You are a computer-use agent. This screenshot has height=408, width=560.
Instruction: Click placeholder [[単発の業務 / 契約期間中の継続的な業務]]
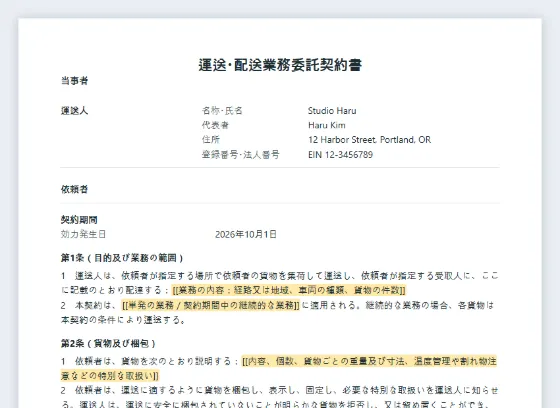click(210, 305)
